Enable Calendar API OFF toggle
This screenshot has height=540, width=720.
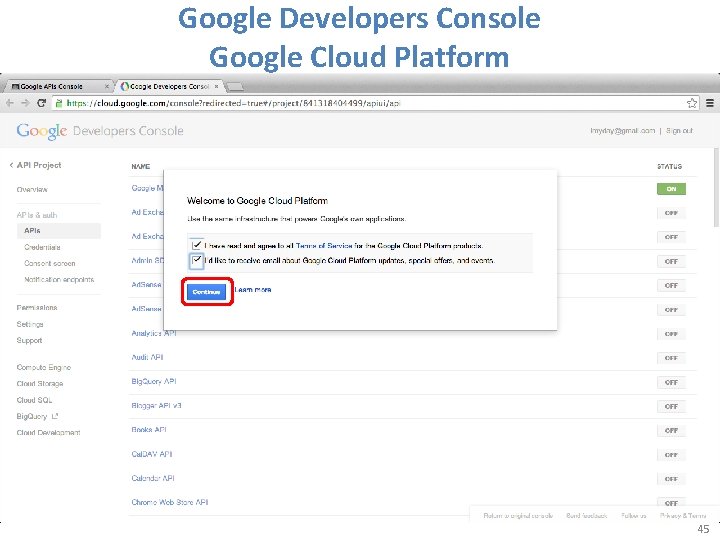coord(671,479)
